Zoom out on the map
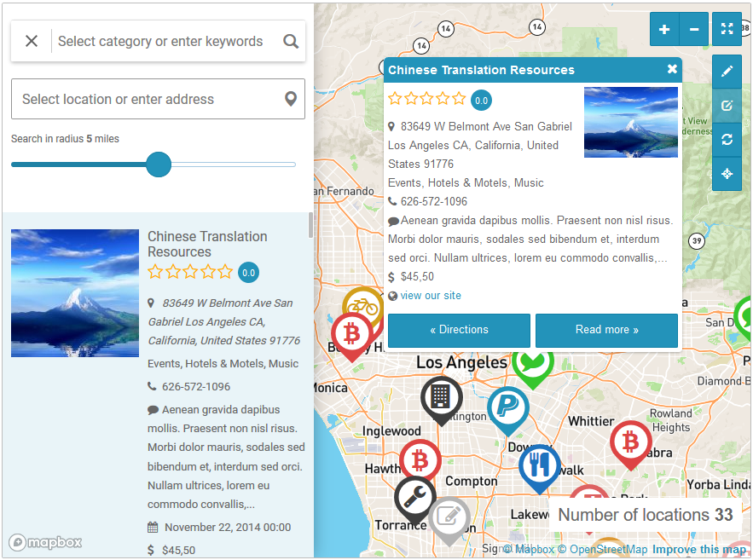Screen dimensions: 753x560 pos(694,29)
